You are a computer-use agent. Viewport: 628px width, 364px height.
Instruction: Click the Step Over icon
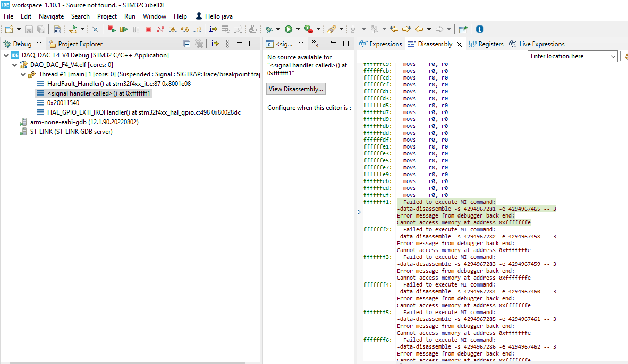click(185, 29)
